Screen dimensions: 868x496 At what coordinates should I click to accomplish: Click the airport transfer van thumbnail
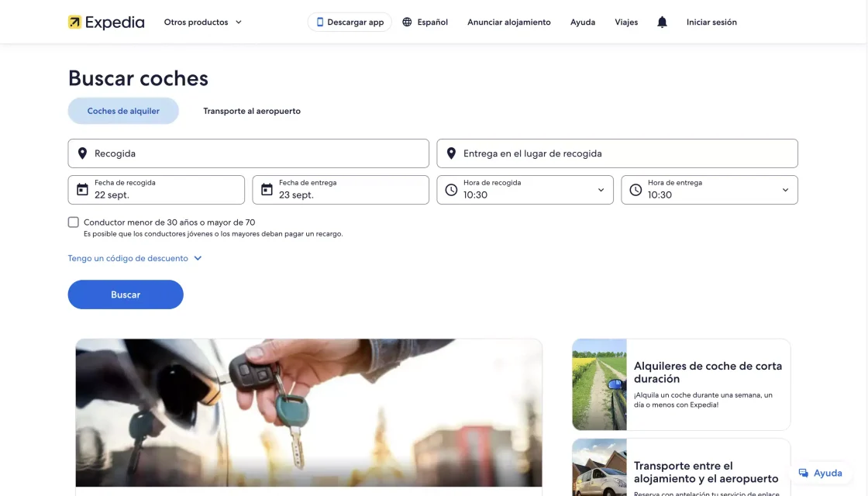(x=600, y=467)
